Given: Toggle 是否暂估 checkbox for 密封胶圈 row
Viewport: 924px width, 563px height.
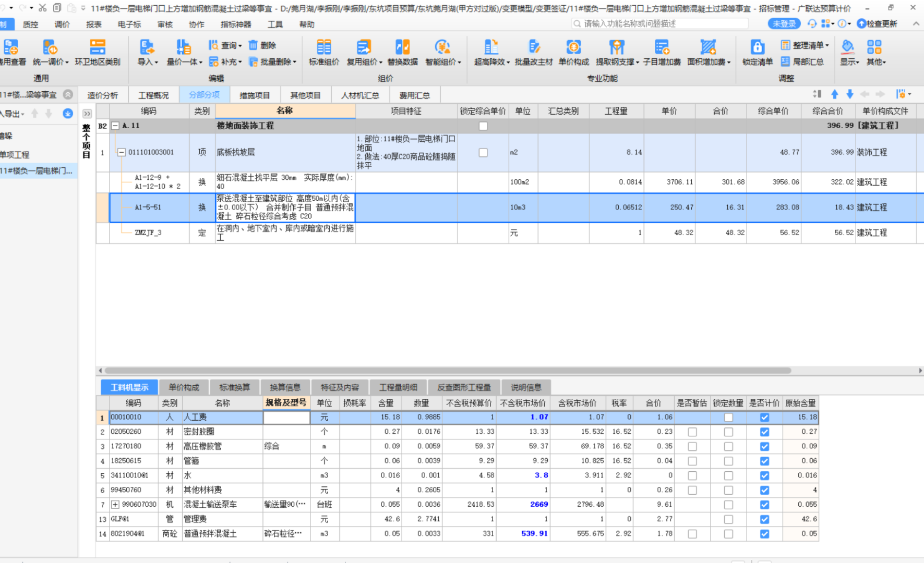Looking at the screenshot, I should [692, 432].
